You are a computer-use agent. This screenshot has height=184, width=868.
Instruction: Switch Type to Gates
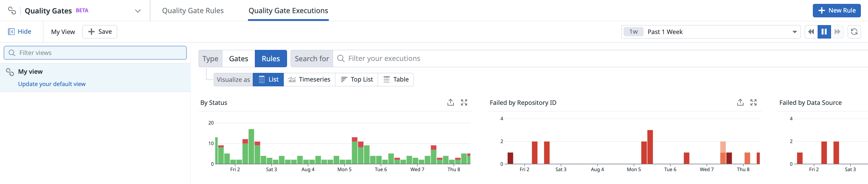238,59
